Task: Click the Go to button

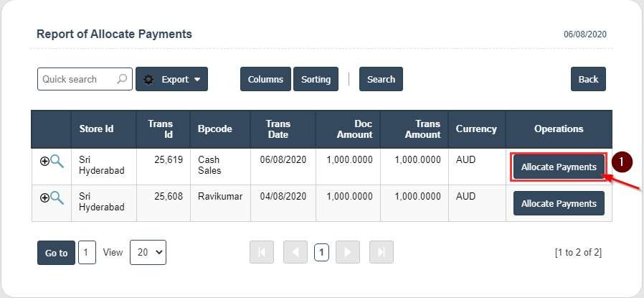Action: [56, 253]
